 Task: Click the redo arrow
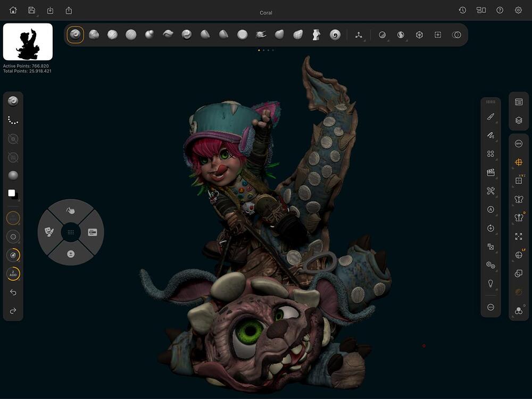(x=13, y=311)
